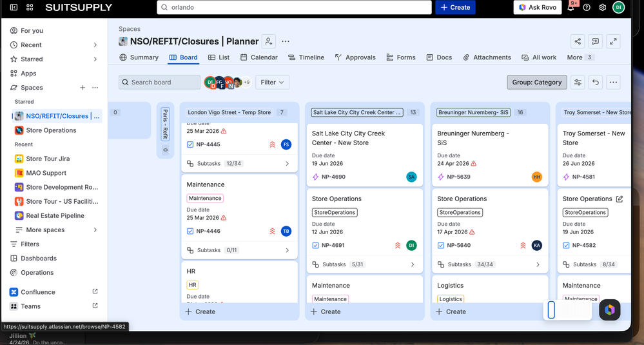Click the HH assignee avatar on NP-5639
This screenshot has width=644, height=345.
pyautogui.click(x=537, y=177)
